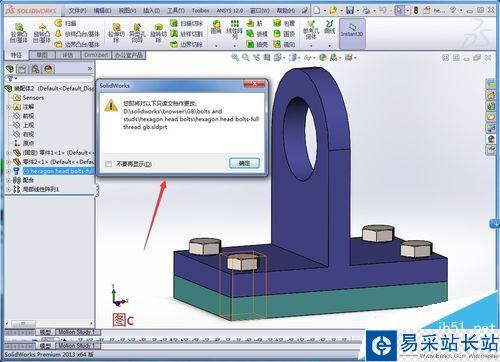Switch to the 办公室产品 tab
Image resolution: width=500 pixels, height=362 pixels.
129,55
